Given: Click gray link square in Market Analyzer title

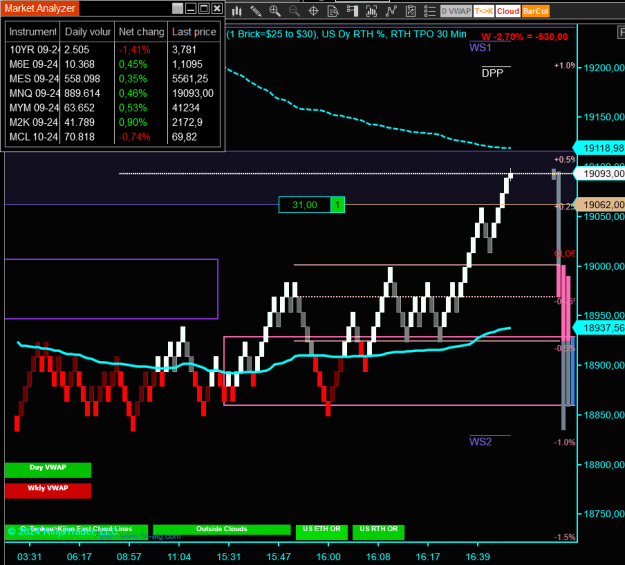Looking at the screenshot, I should pos(177,8).
